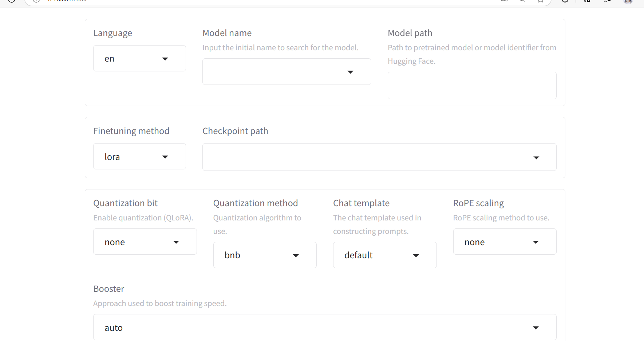The height and width of the screenshot is (341, 644).
Task: Click the Quantization bit dropdown arrow
Action: tap(176, 242)
